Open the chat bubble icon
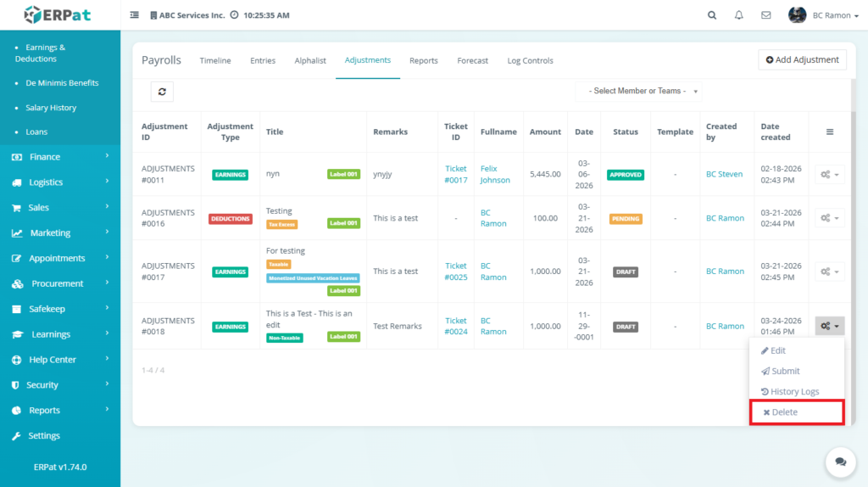868x487 pixels. coord(840,462)
